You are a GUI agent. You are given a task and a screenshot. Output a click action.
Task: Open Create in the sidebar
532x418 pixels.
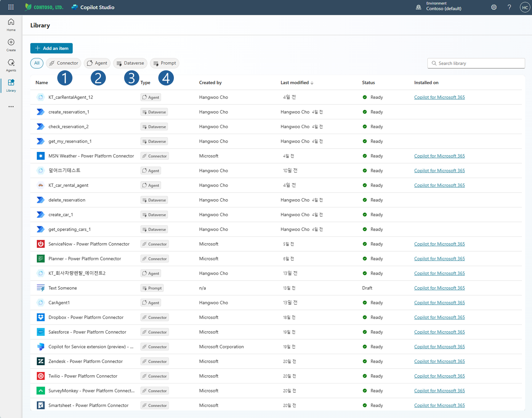point(11,45)
